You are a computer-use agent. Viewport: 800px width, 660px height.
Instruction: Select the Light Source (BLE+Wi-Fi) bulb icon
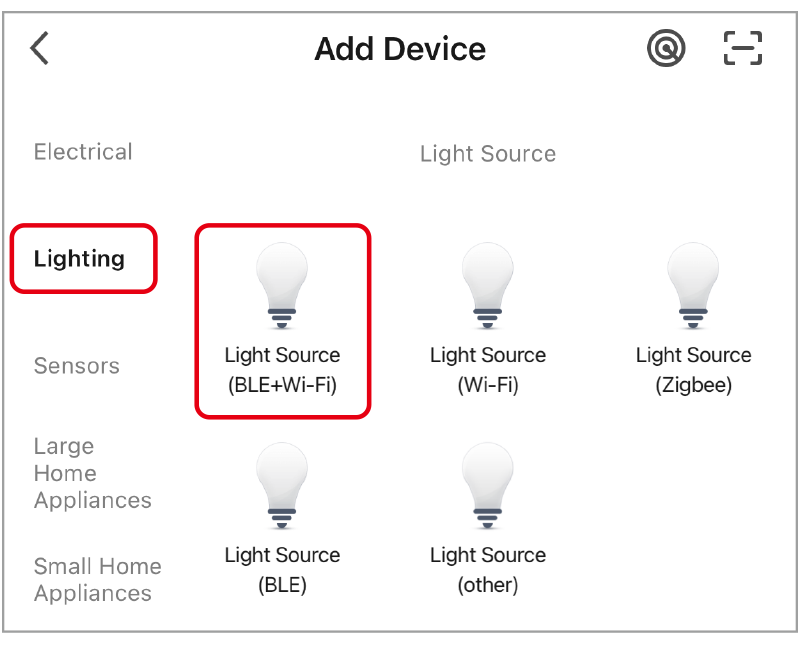[x=282, y=285]
